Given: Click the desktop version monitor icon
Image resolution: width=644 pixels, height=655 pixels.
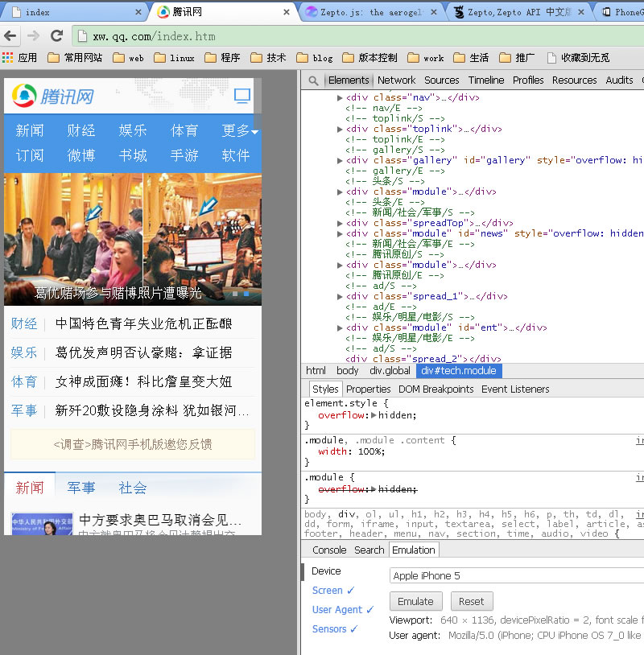Looking at the screenshot, I should (242, 96).
